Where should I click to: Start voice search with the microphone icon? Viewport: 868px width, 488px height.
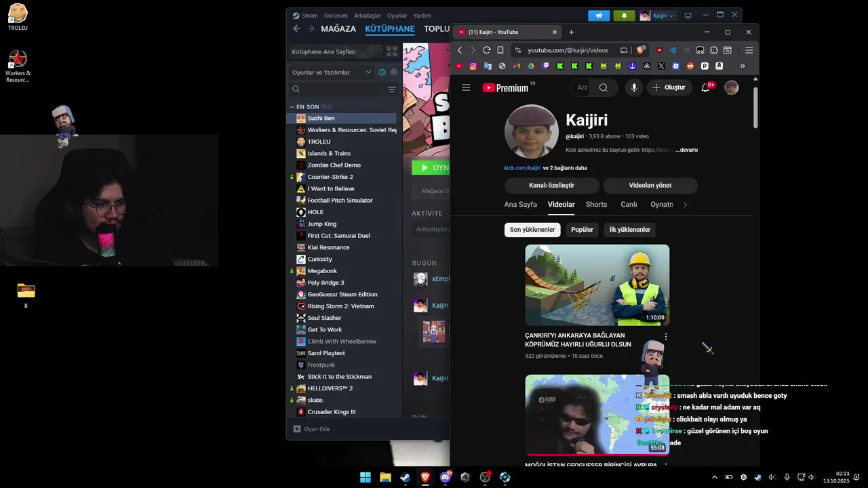click(x=634, y=87)
